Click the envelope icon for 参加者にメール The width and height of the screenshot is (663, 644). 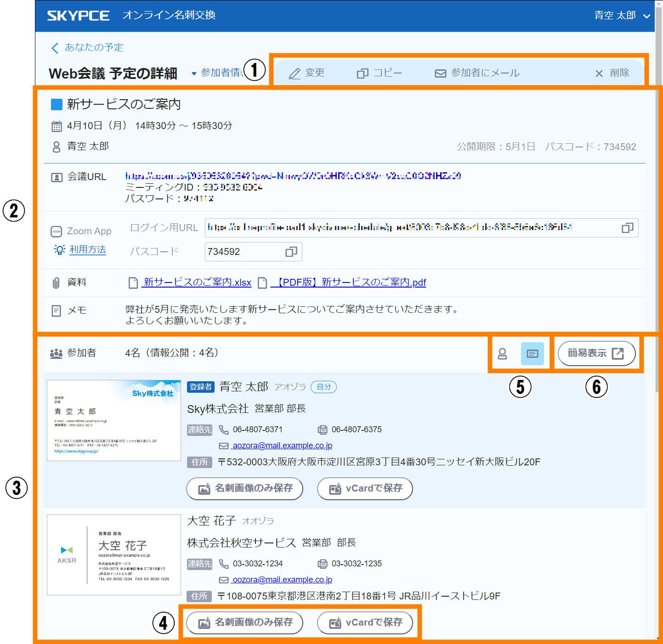point(440,73)
